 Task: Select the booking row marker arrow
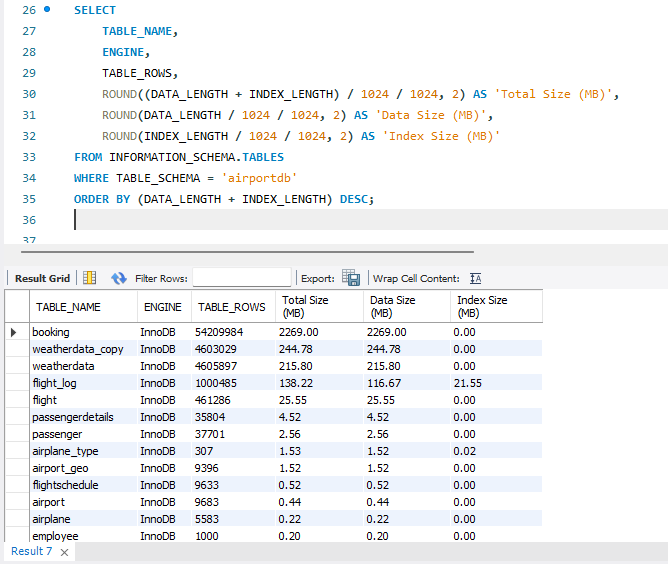[x=14, y=332]
